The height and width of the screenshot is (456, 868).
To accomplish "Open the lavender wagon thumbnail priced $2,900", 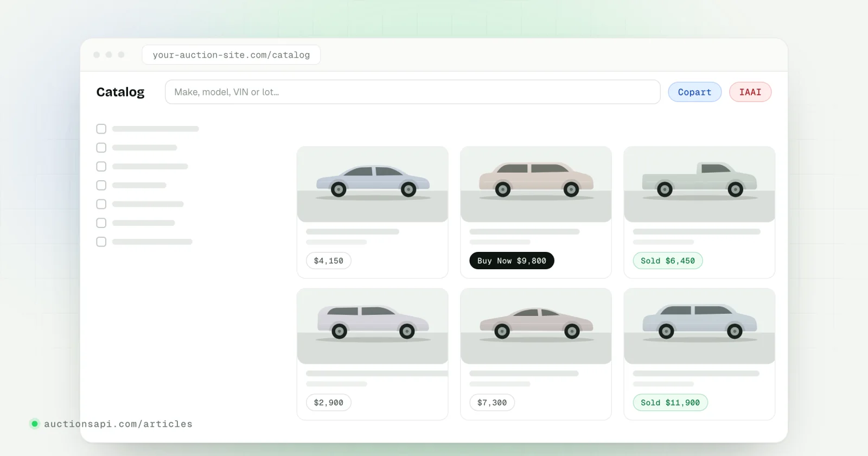I will (373, 326).
